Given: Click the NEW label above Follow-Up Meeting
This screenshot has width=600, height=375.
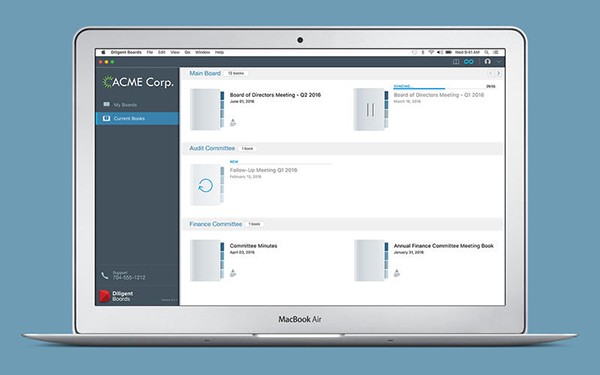Looking at the screenshot, I should (234, 162).
